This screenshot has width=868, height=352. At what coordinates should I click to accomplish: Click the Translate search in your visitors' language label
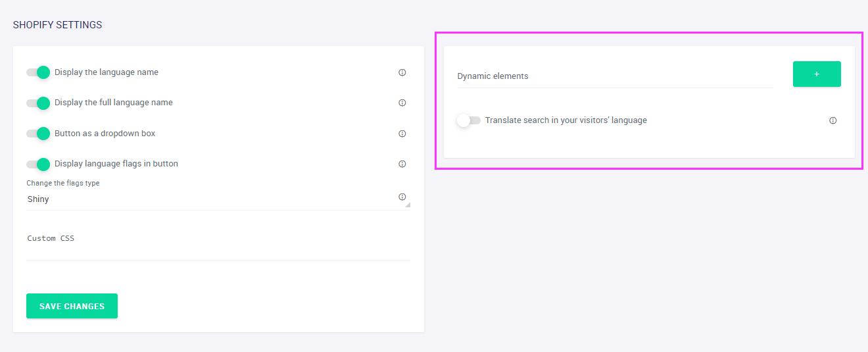point(566,120)
